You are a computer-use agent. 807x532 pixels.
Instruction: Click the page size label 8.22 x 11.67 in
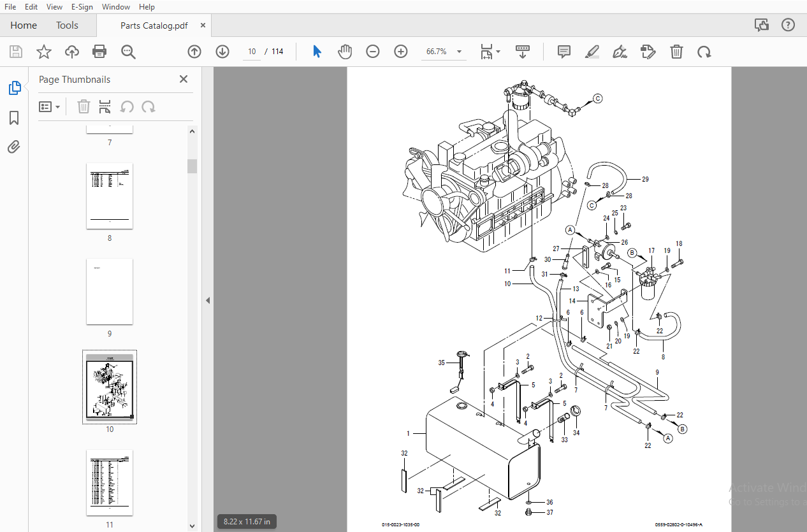(x=245, y=522)
